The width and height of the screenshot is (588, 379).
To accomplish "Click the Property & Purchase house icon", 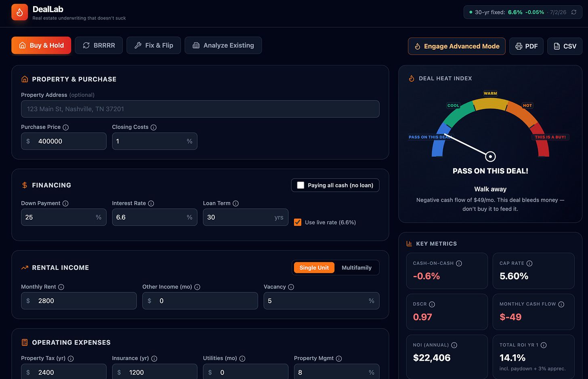I will pos(25,79).
